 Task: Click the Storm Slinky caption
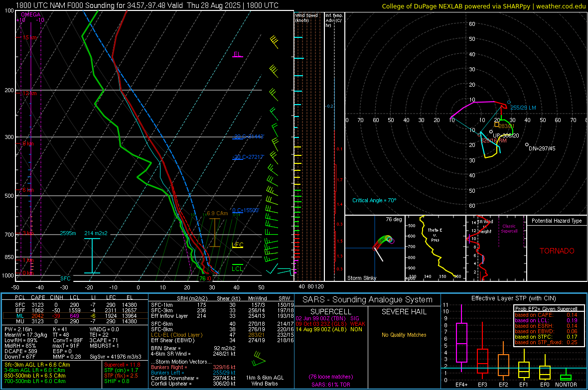(x=361, y=278)
